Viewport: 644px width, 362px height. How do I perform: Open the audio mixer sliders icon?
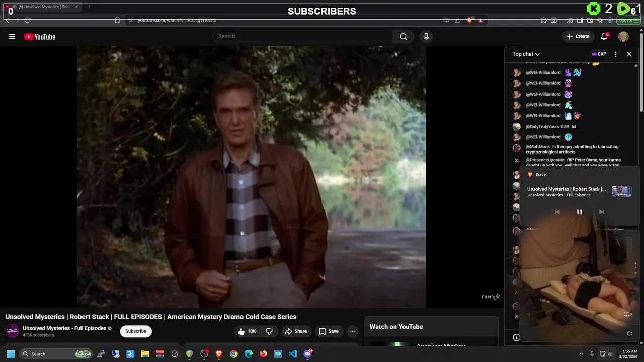[627, 314]
